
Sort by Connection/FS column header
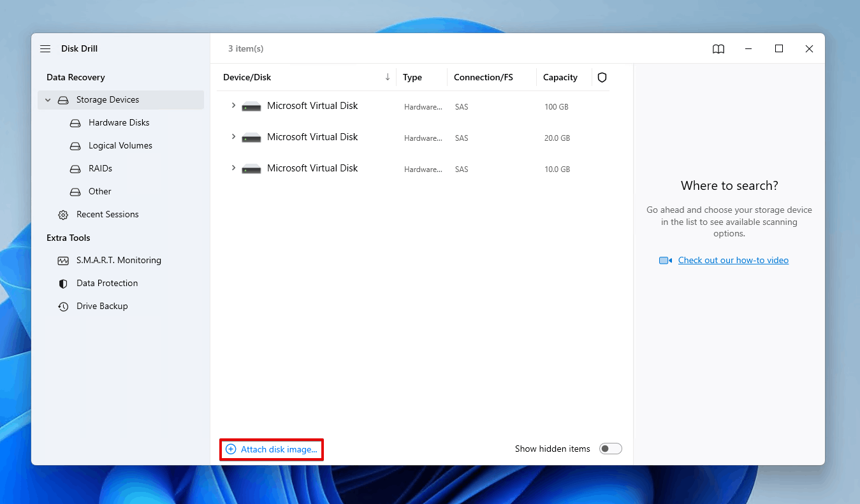483,77
